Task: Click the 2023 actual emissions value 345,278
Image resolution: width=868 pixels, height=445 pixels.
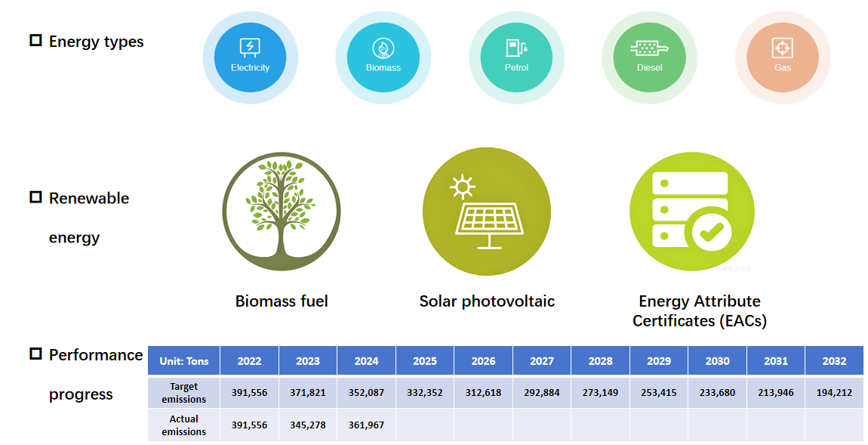Action: (308, 425)
